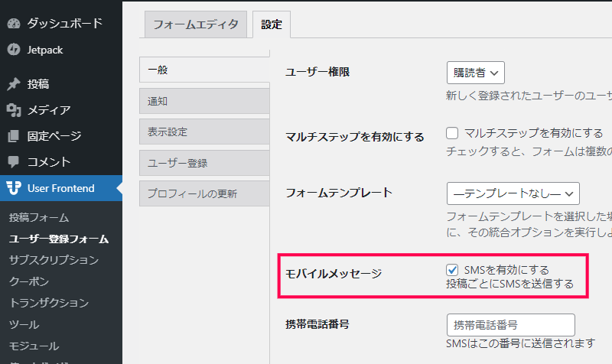Click the pushpin icon for 投稿
The width and height of the screenshot is (612, 364).
(14, 84)
